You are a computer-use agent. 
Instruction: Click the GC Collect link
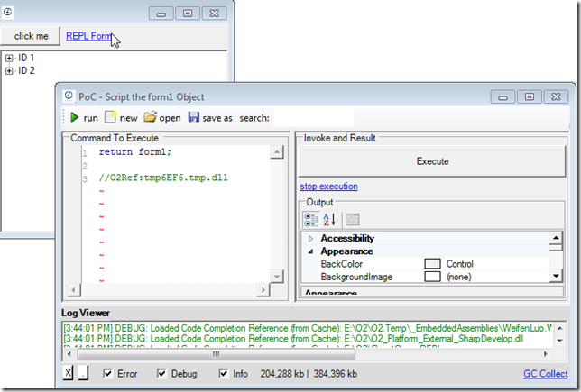545,373
